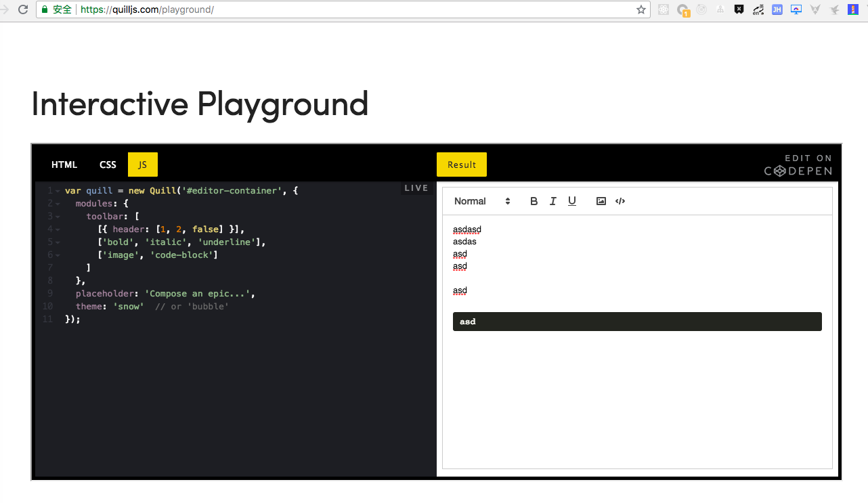Click the theme: 'snow' code line
Screen dimensions: 868x503
110,307
